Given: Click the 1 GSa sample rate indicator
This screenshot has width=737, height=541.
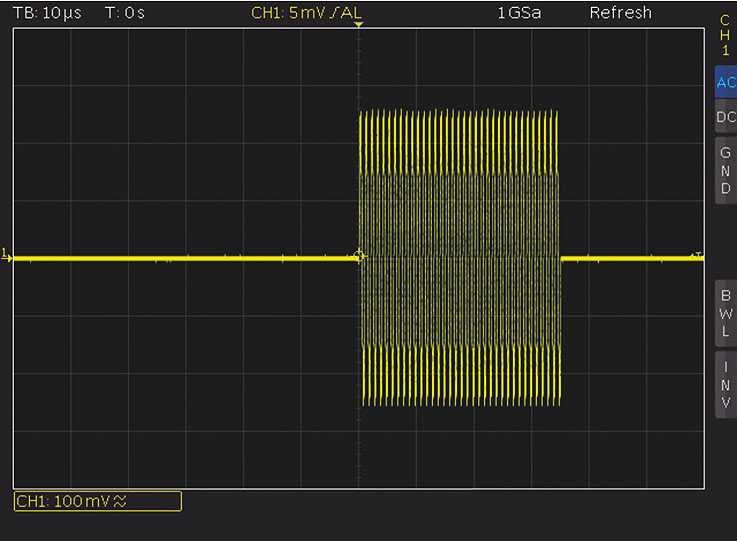Looking at the screenshot, I should [x=518, y=13].
